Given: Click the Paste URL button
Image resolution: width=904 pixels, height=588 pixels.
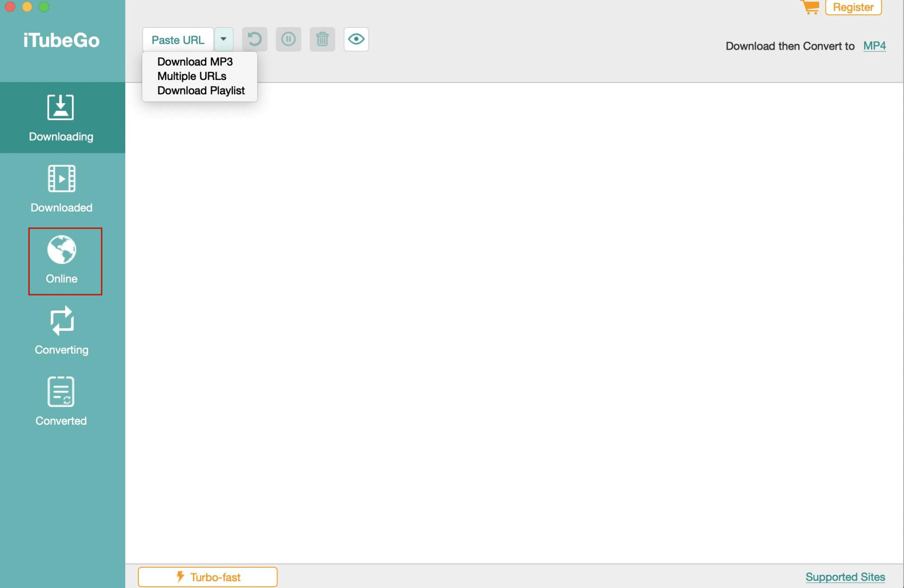Looking at the screenshot, I should click(x=178, y=40).
